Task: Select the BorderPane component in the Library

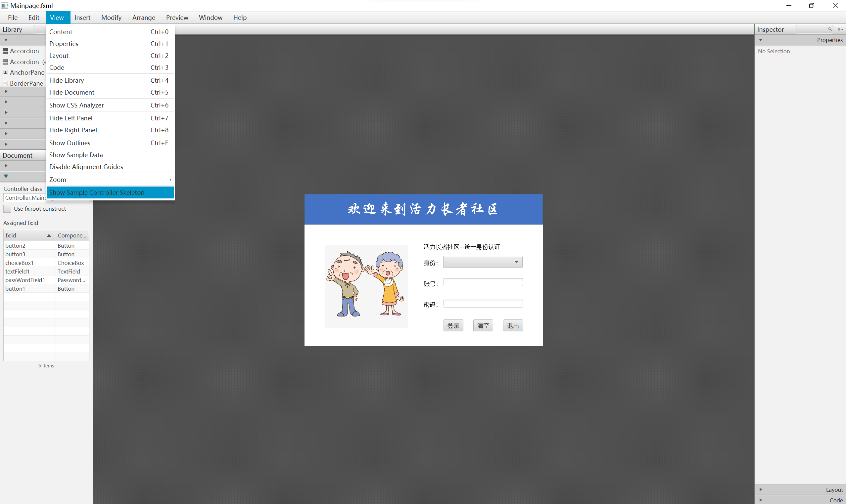Action: tap(26, 83)
